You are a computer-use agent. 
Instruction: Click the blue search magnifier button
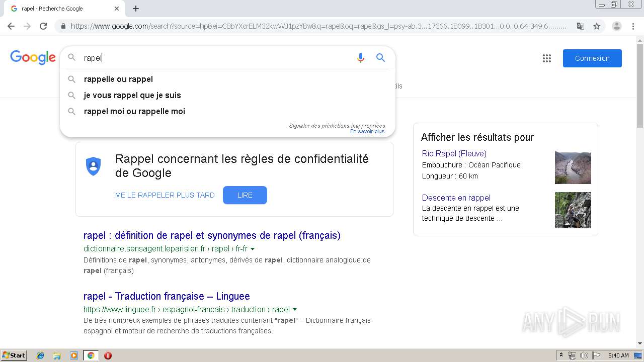tap(381, 58)
